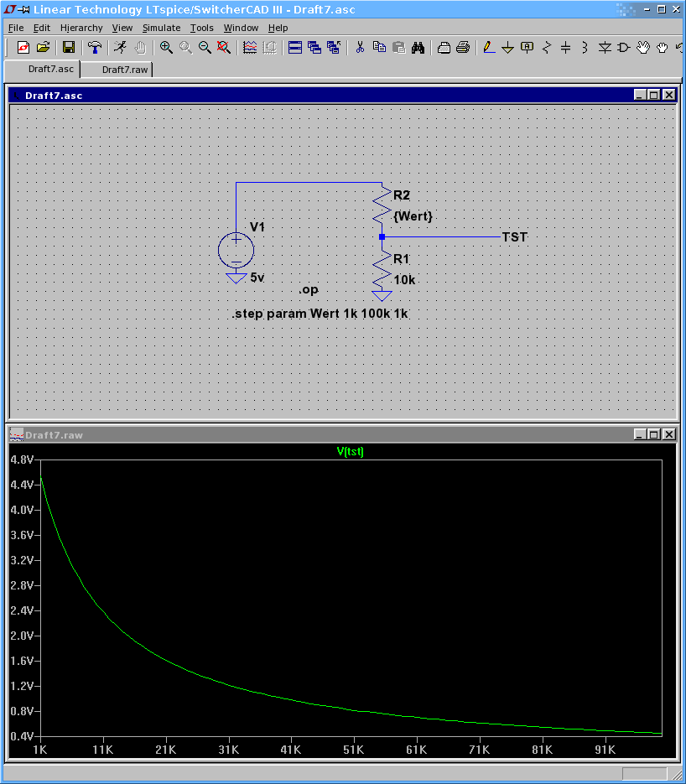686x784 pixels.
Task: Click the close all windows icon
Action: click(x=333, y=48)
